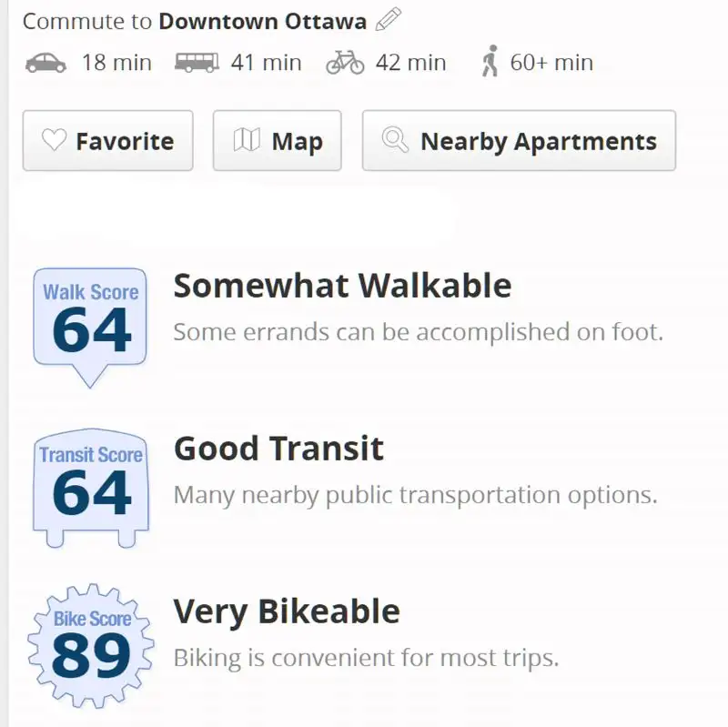This screenshot has height=727, width=728.
Task: Click the bus commute icon
Action: 197,63
